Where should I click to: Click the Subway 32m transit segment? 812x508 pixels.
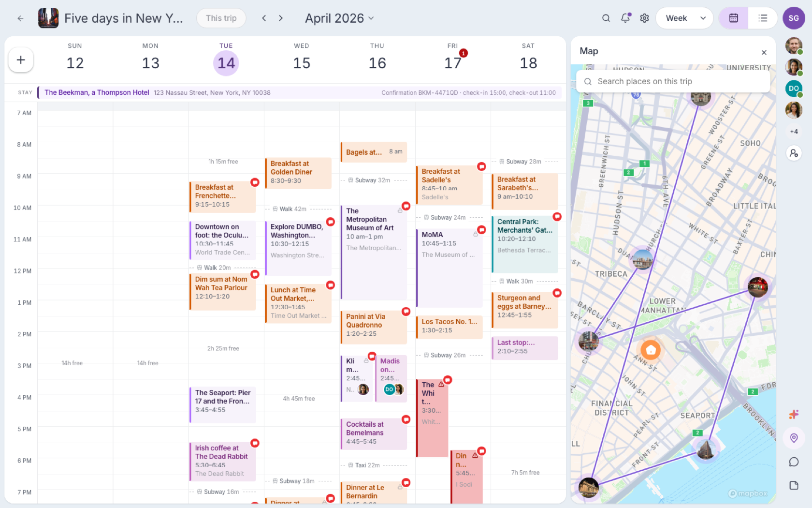click(373, 180)
